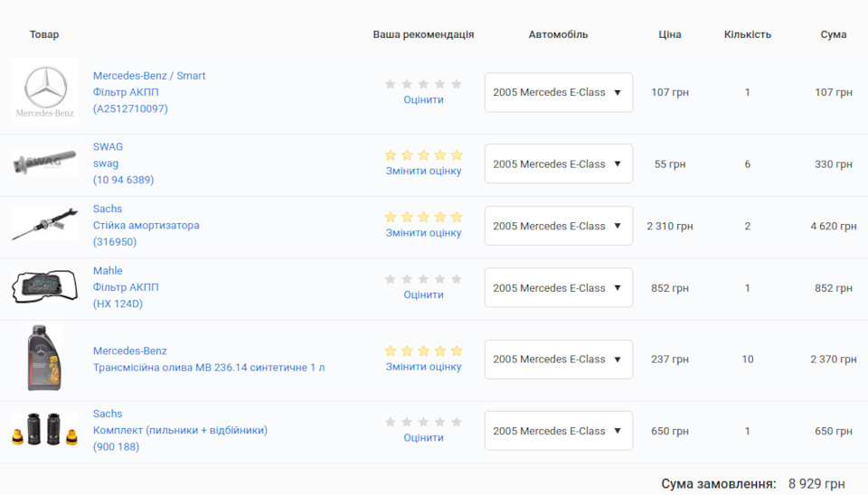Select the 4 620 грн sum cell

pyautogui.click(x=833, y=226)
